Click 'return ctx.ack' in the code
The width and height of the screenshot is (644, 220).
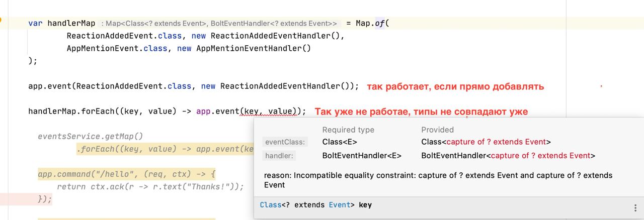[88, 186]
